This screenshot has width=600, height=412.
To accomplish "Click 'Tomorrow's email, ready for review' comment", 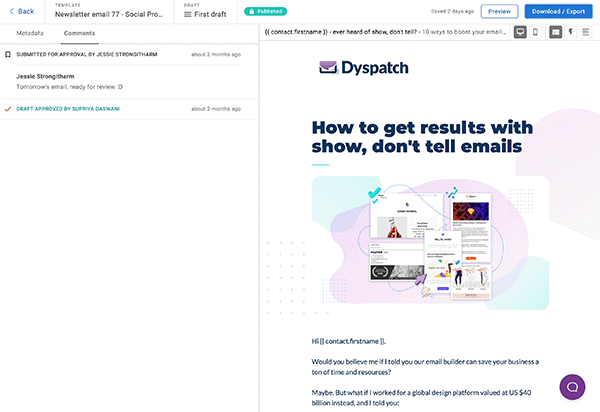I will pos(70,87).
